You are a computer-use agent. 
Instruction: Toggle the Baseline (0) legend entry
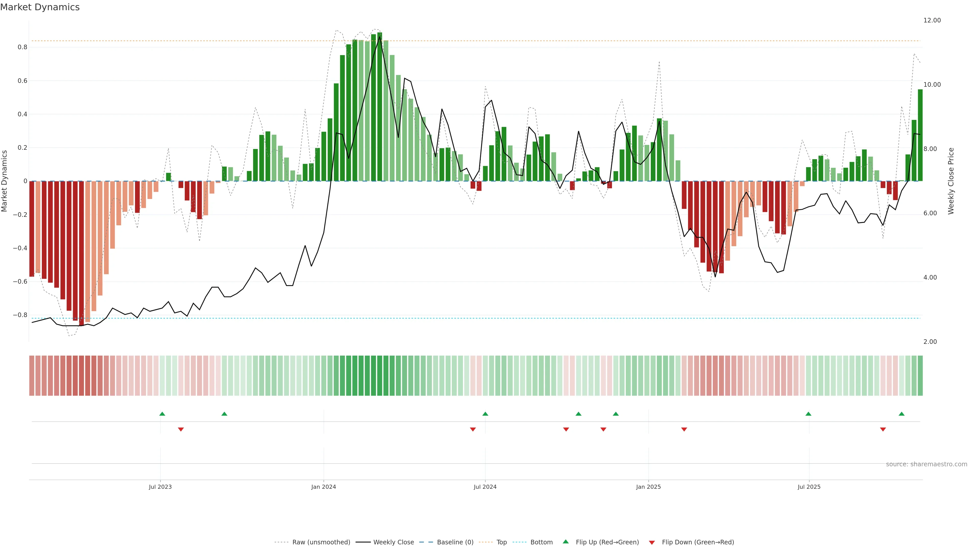tap(455, 542)
